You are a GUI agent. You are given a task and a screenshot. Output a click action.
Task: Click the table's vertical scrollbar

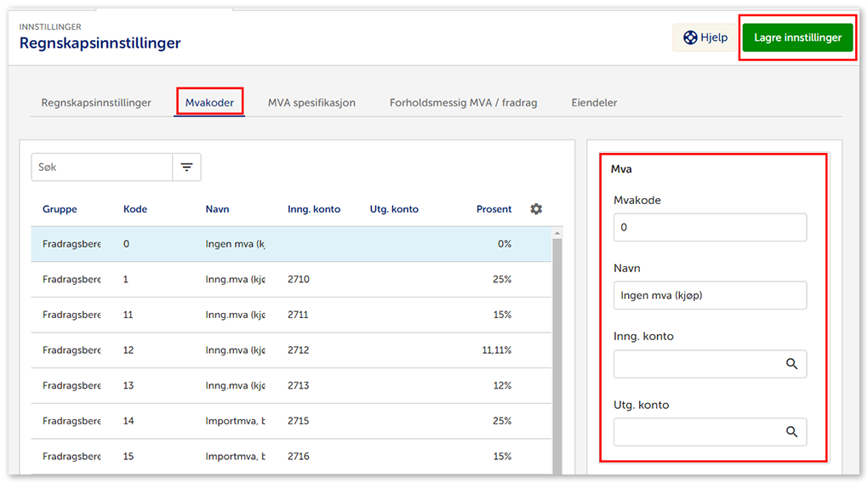point(557,357)
